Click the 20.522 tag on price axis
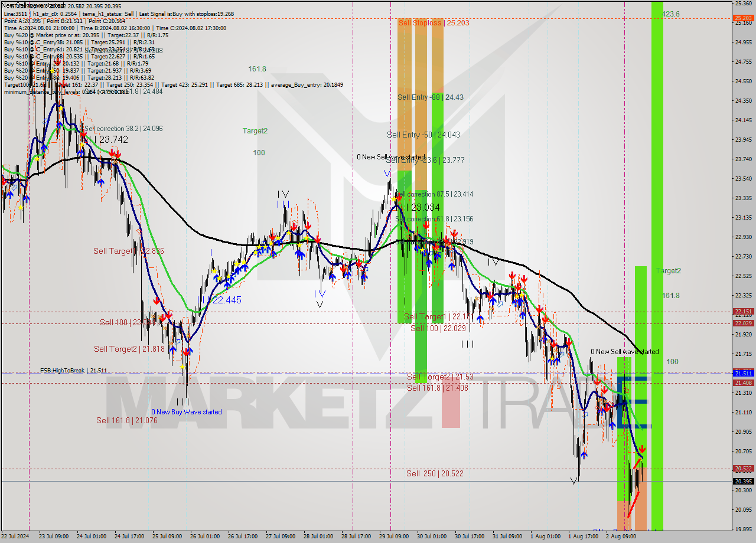 tap(743, 469)
